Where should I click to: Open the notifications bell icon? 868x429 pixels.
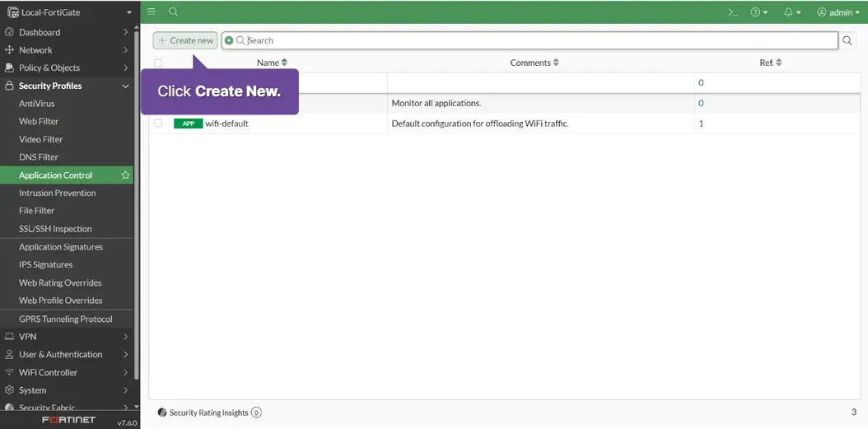pyautogui.click(x=792, y=12)
